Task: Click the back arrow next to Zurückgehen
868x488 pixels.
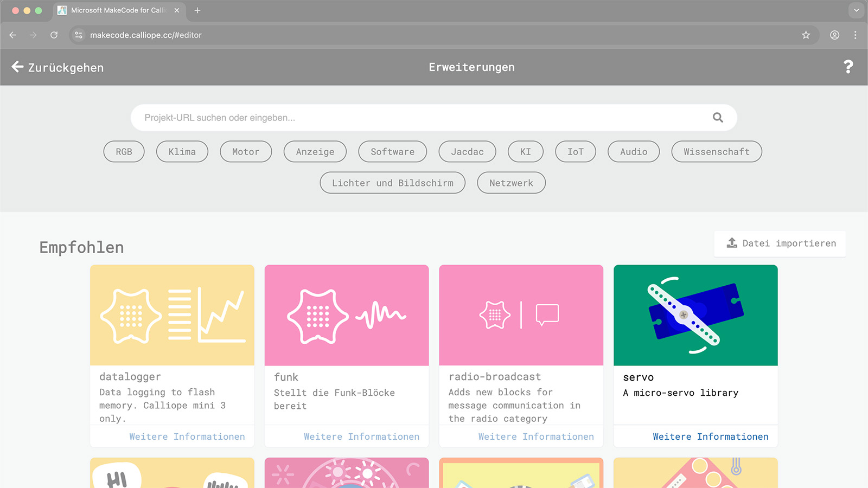Action: pos(17,67)
